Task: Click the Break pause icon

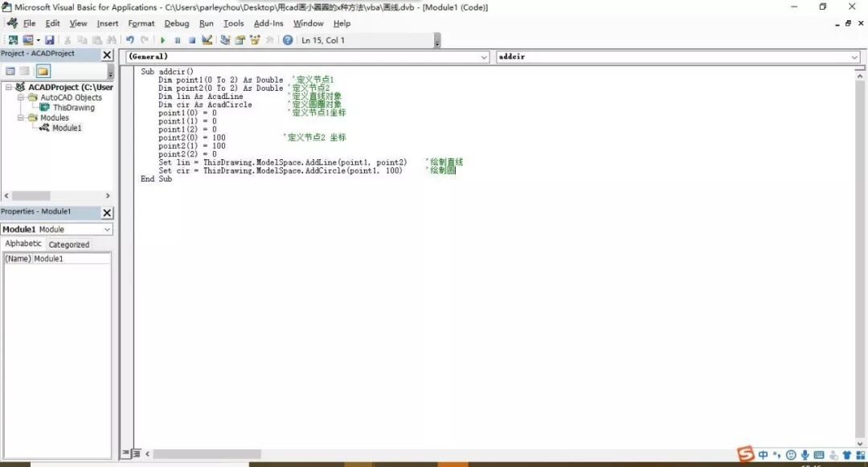Action: (177, 40)
